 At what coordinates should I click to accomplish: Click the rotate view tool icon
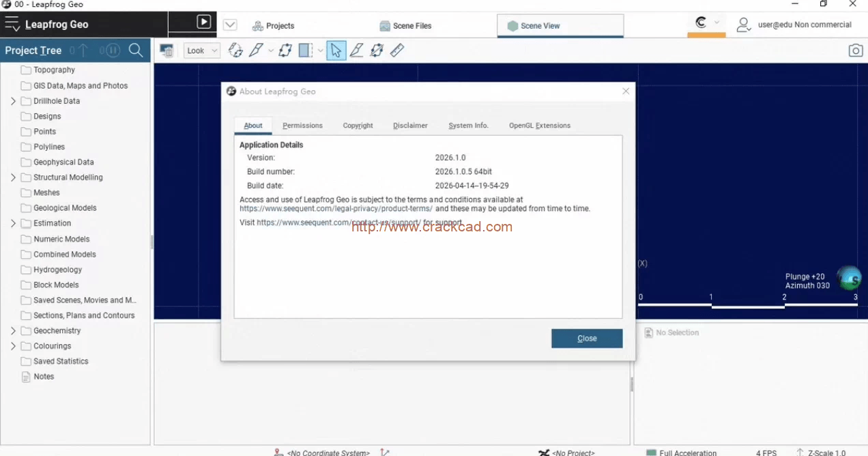(x=235, y=51)
